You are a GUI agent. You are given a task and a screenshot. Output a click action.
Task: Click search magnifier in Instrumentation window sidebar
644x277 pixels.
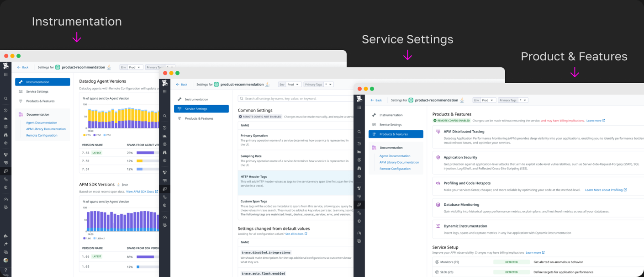coord(6,98)
